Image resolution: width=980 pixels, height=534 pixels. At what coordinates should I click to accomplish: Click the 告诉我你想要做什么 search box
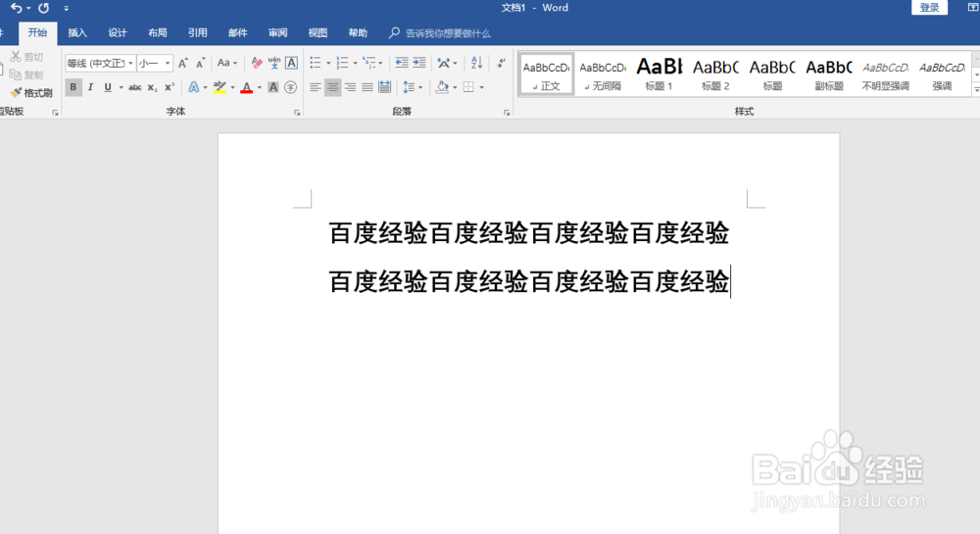[x=440, y=33]
